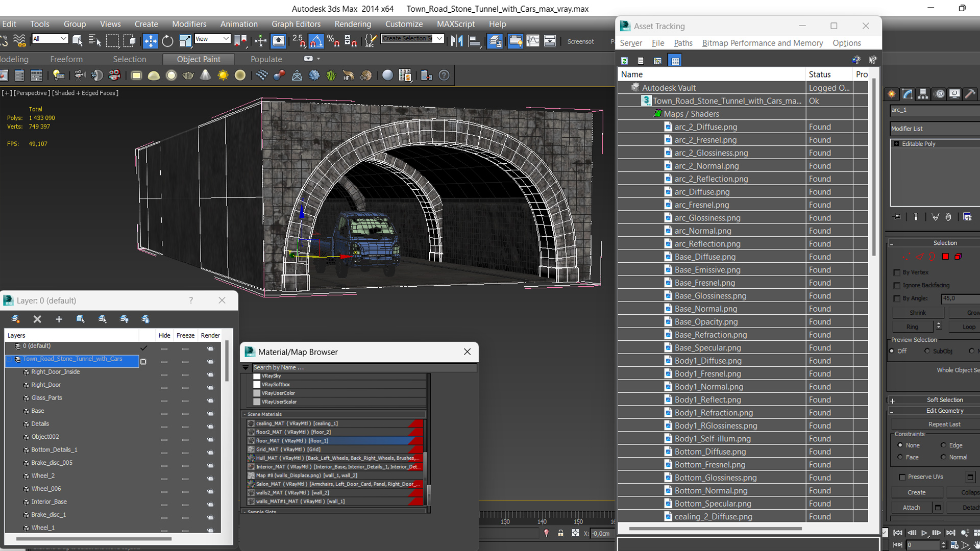Viewport: 980px width, 551px height.
Task: Click the help question-mark icon in ribbon
Action: point(445,76)
